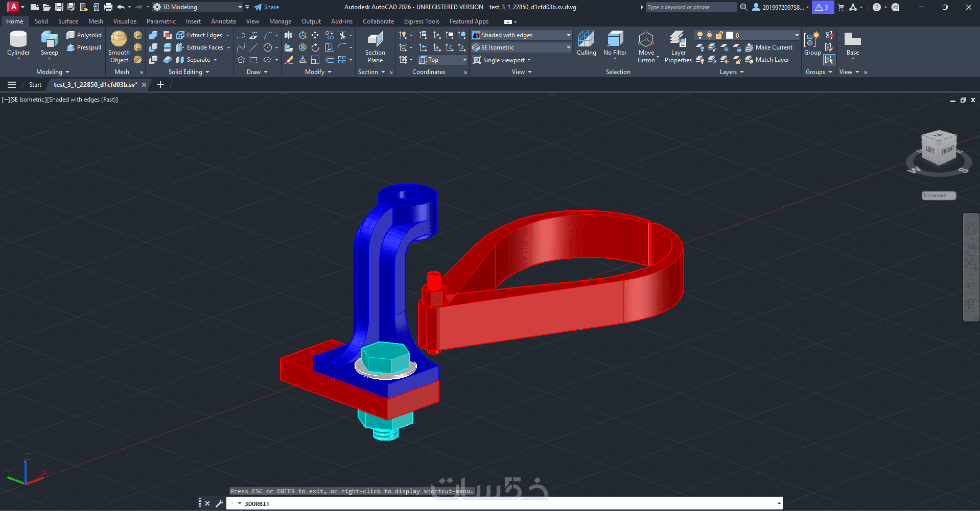This screenshot has width=980, height=511.
Task: Open the Annotate ribbon tab
Action: tap(223, 21)
